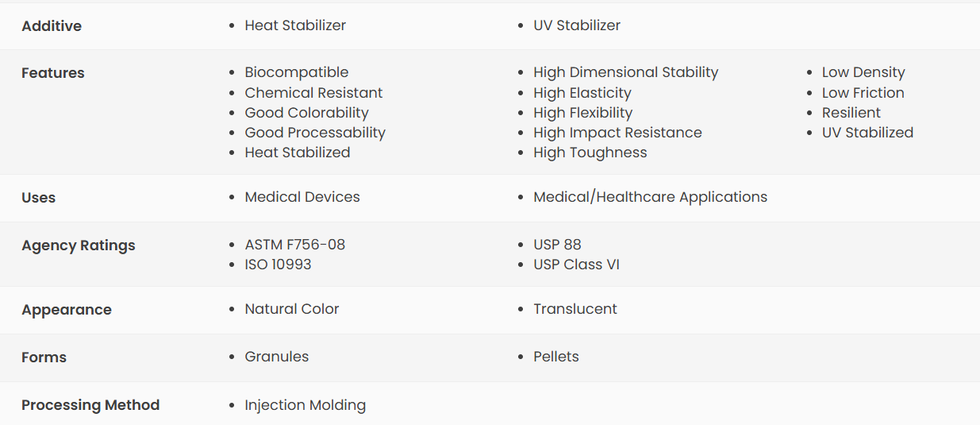The image size is (980, 425).
Task: Click the Low Friction feature
Action: point(863,93)
